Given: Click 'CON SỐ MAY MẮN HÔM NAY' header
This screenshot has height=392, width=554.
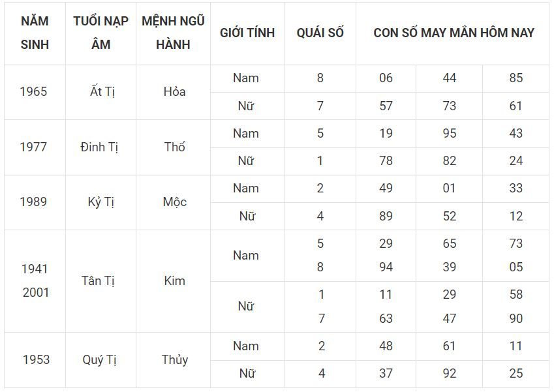Looking at the screenshot, I should (x=454, y=33).
